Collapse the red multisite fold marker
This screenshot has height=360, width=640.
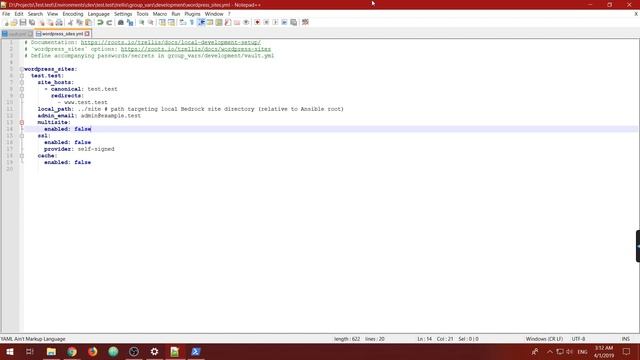[x=22, y=122]
